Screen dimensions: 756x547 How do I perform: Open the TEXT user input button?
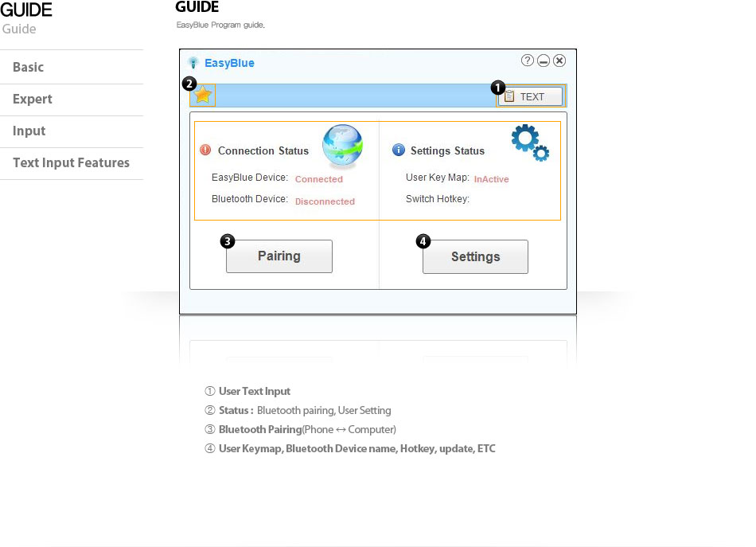(530, 96)
